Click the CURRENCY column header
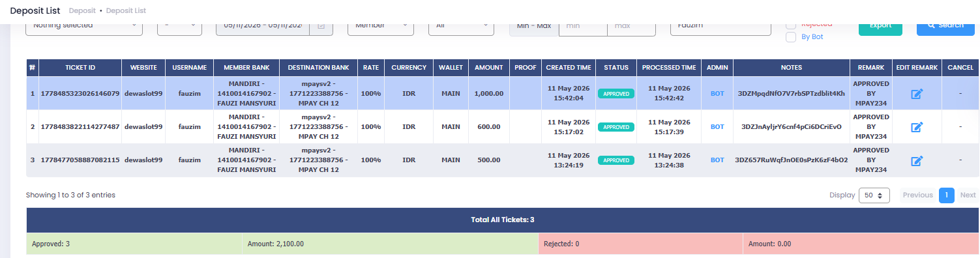 (x=409, y=68)
